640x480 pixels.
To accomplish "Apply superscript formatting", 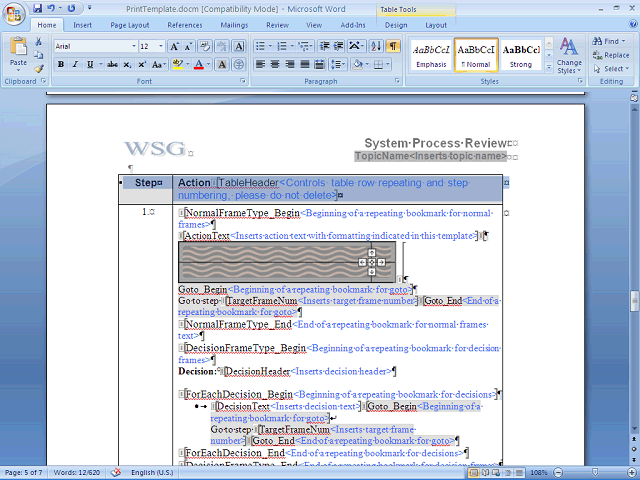I will click(x=142, y=64).
